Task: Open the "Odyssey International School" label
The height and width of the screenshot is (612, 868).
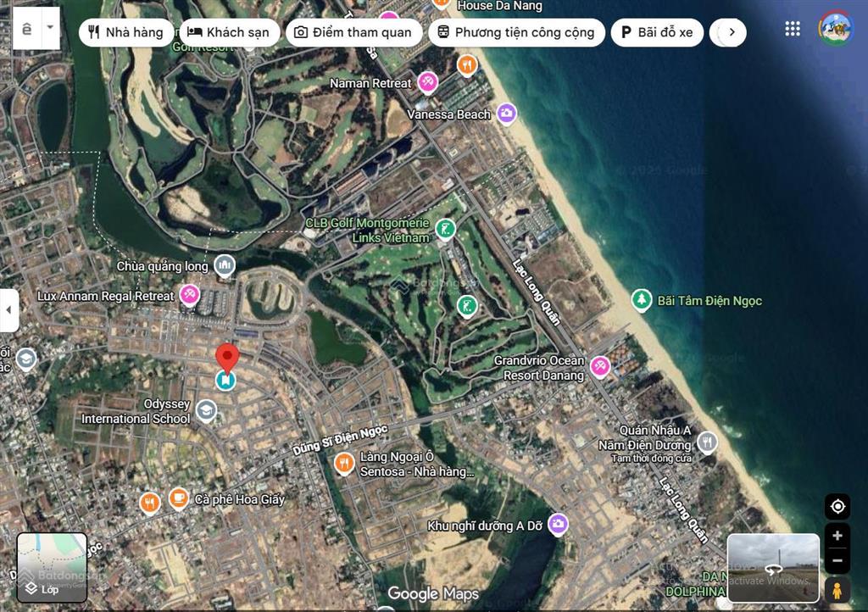Action: click(136, 411)
